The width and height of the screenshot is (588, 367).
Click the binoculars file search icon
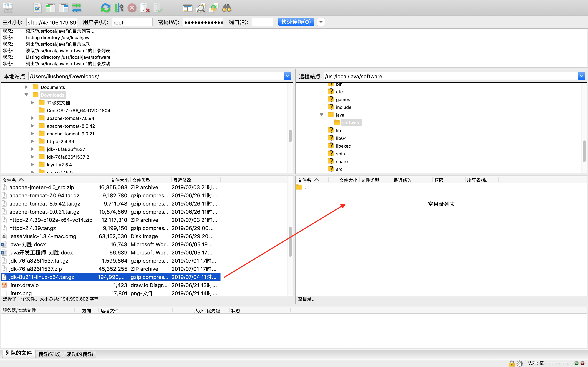pyautogui.click(x=227, y=8)
